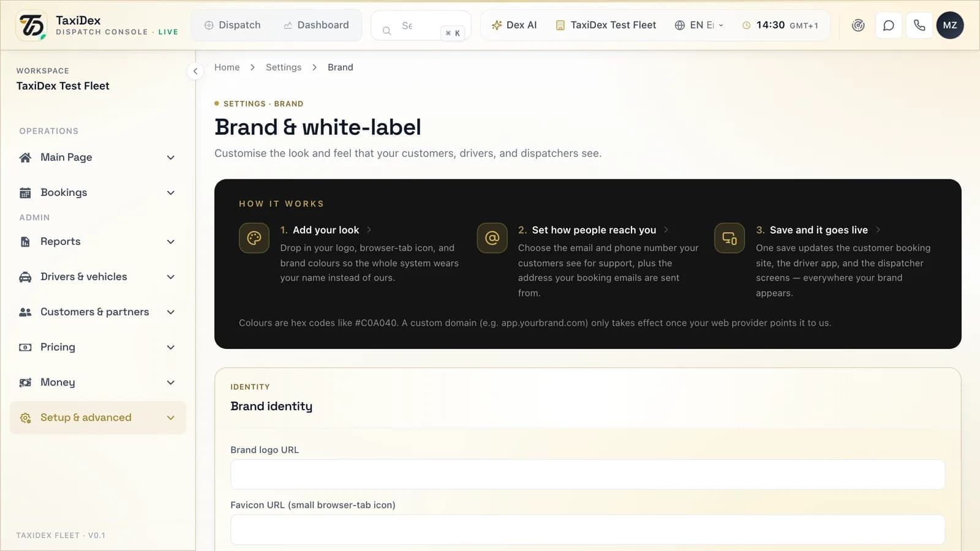The image size is (980, 551).
Task: Click the Reports document icon
Action: (25, 242)
